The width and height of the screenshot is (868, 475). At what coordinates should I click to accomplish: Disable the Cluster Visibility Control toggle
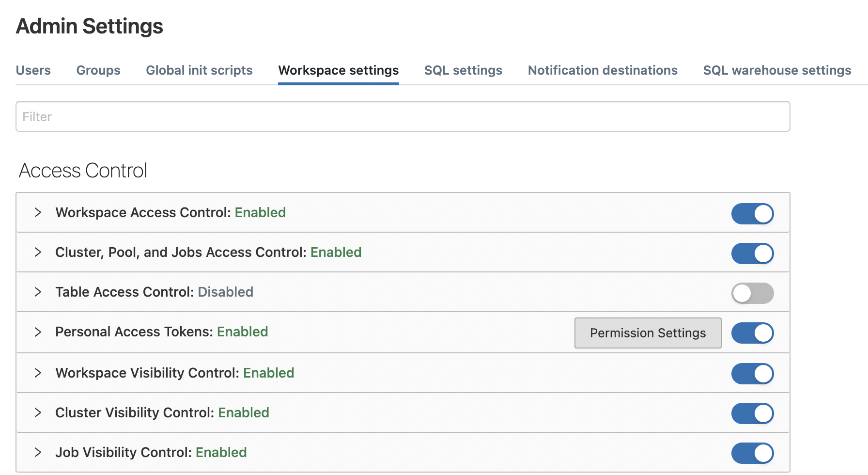pyautogui.click(x=752, y=413)
